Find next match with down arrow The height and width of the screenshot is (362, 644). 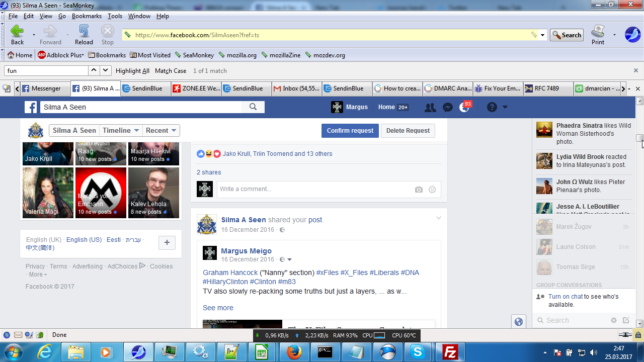[x=106, y=70]
